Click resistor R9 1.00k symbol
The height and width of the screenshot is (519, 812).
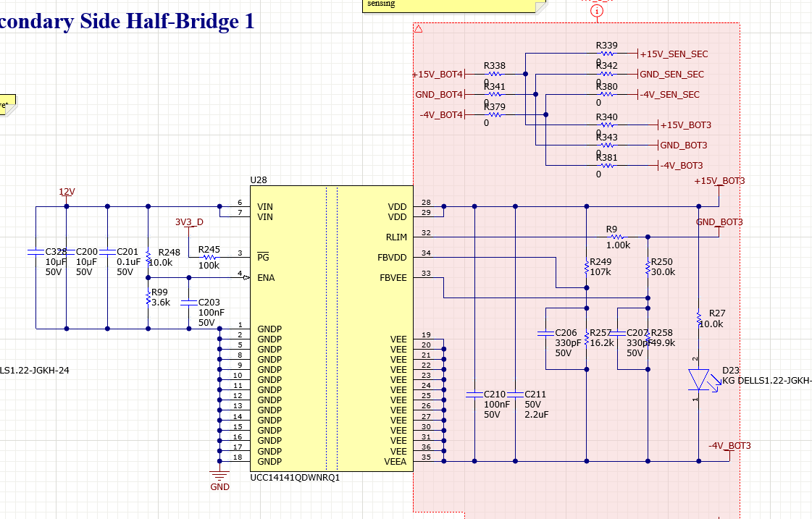tap(617, 237)
